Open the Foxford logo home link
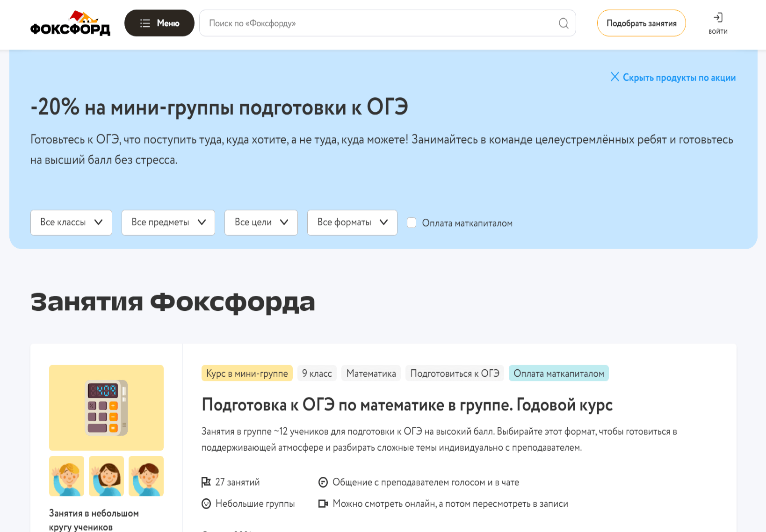 tap(70, 23)
